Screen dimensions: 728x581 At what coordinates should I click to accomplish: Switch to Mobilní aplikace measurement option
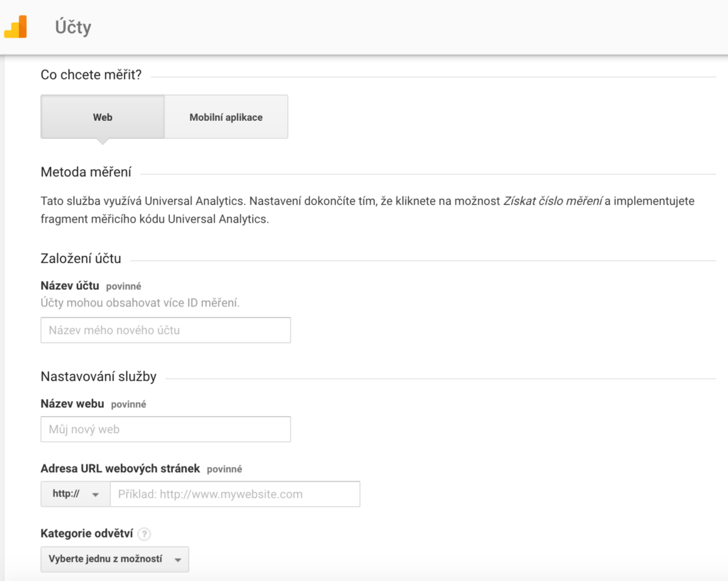tap(226, 117)
